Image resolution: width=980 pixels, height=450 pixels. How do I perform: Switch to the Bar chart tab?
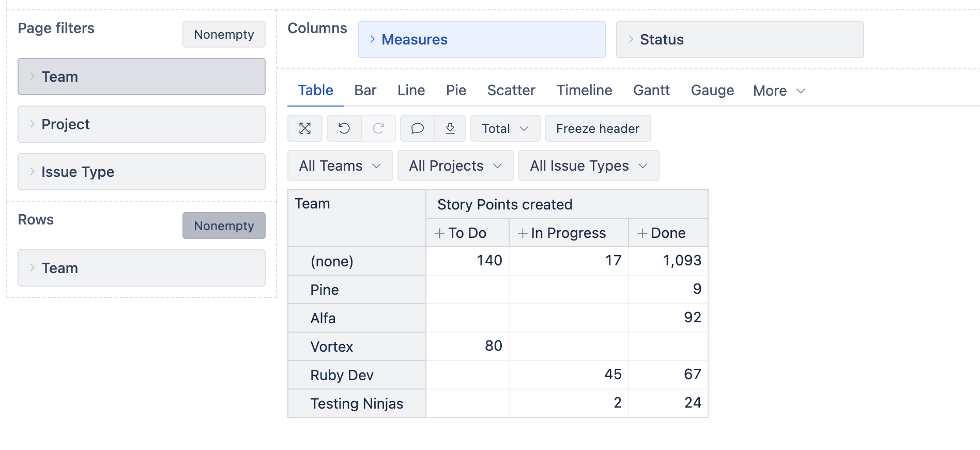365,91
